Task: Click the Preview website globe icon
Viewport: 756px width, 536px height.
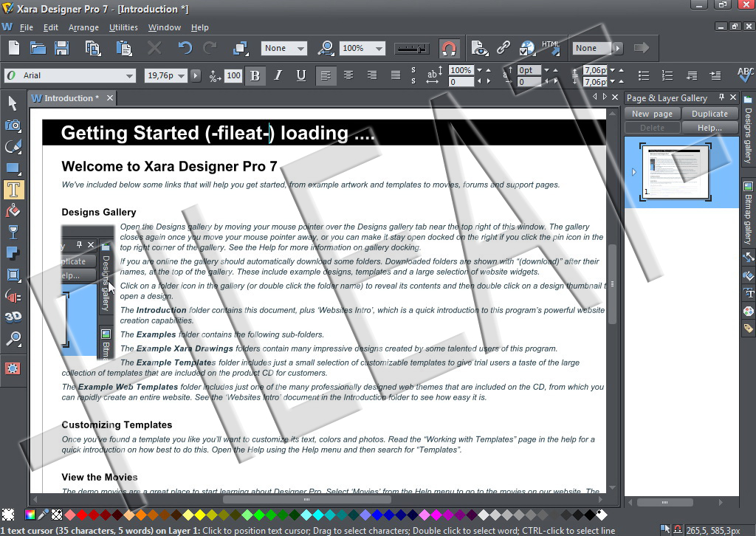Action: [527, 48]
